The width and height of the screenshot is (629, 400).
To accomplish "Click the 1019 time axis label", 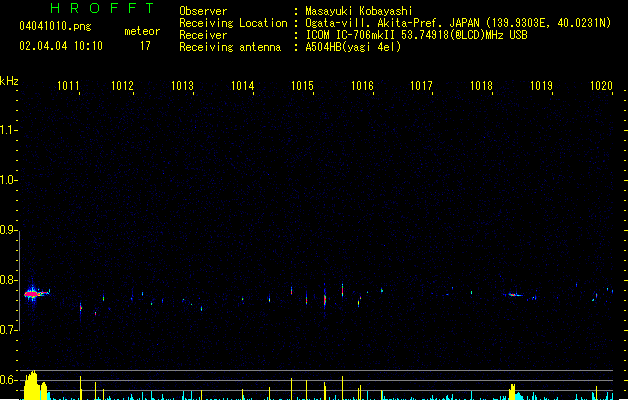I will point(542,86).
